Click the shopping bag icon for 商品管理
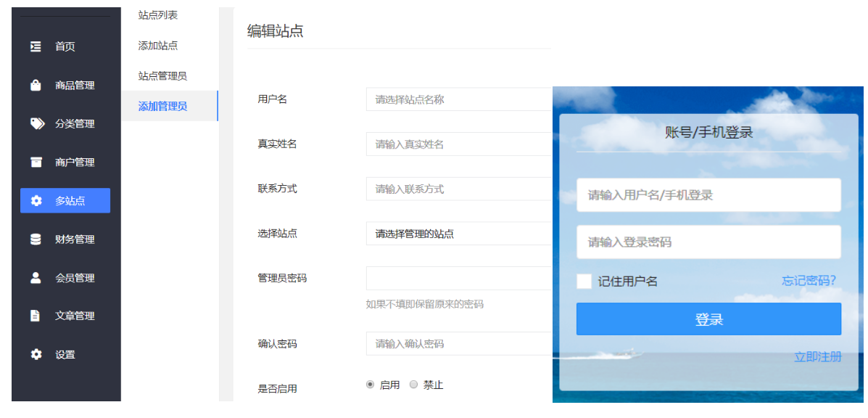Image resolution: width=868 pixels, height=418 pixels. (x=36, y=85)
